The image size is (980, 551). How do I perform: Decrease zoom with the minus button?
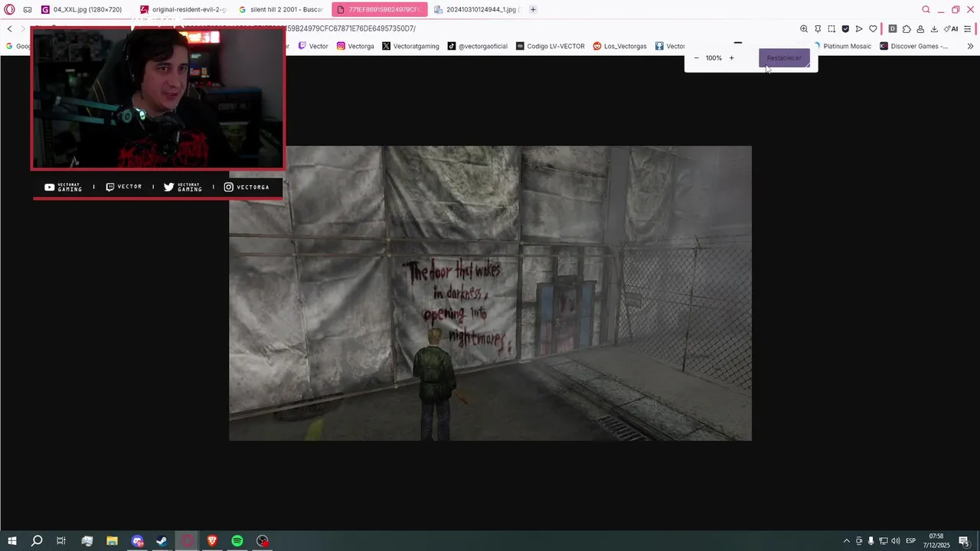point(696,58)
